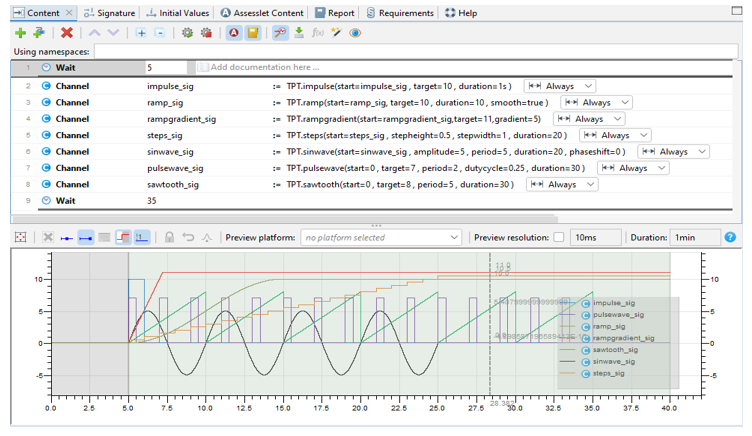This screenshot has width=752, height=436.
Task: Open the Assesslet Content tab
Action: tap(262, 13)
